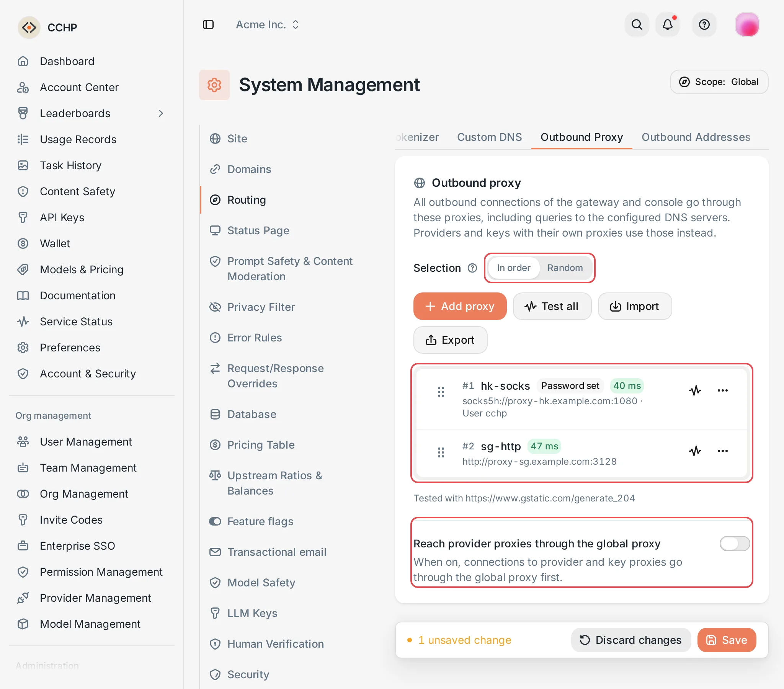The height and width of the screenshot is (689, 784).
Task: Click the help question-mark icon in header
Action: click(704, 24)
